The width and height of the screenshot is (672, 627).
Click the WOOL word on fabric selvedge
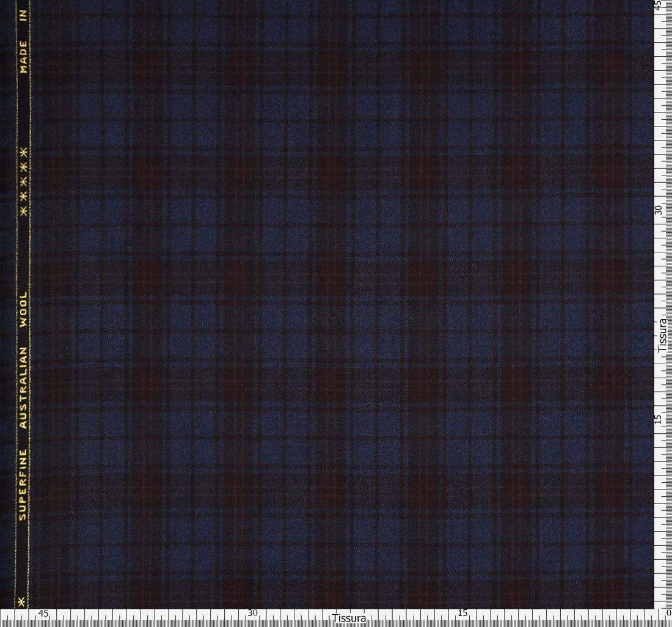23,309
